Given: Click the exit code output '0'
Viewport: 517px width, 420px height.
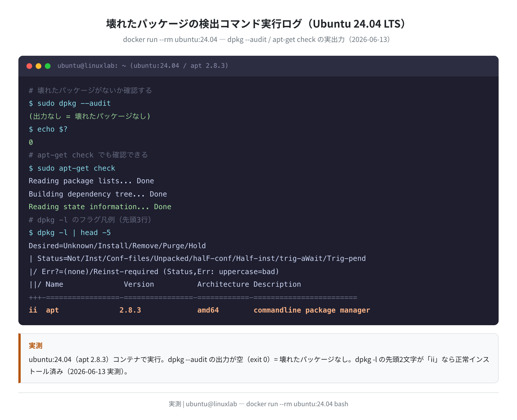Looking at the screenshot, I should point(31,142).
